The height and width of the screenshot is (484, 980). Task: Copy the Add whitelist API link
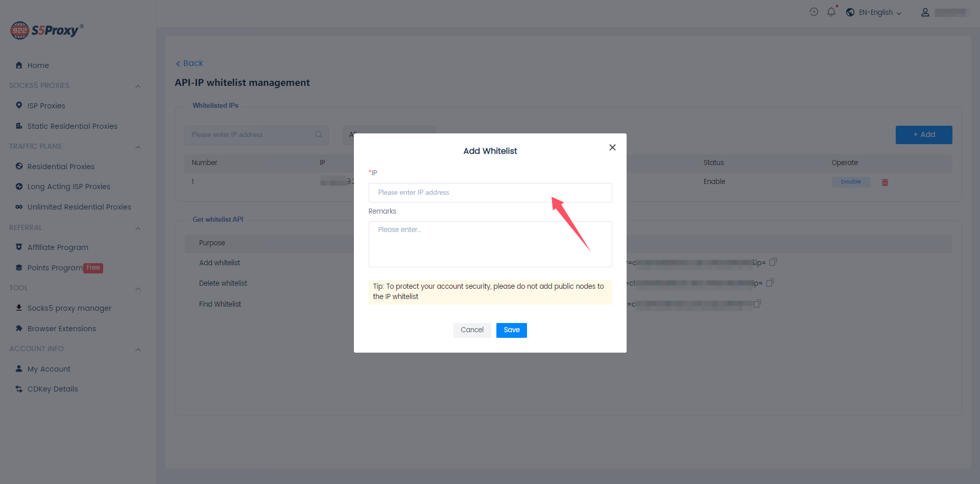tap(773, 262)
